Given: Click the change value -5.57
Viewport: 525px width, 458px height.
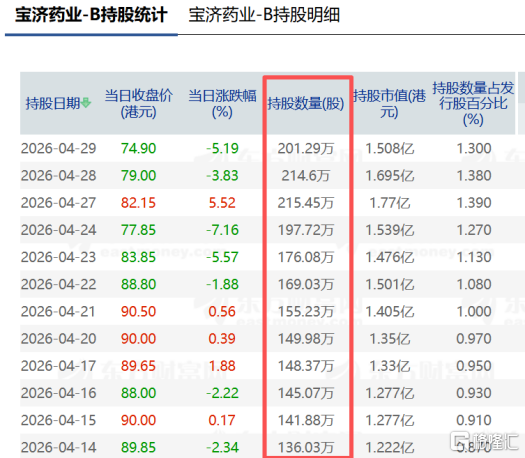Looking at the screenshot, I should (222, 257).
